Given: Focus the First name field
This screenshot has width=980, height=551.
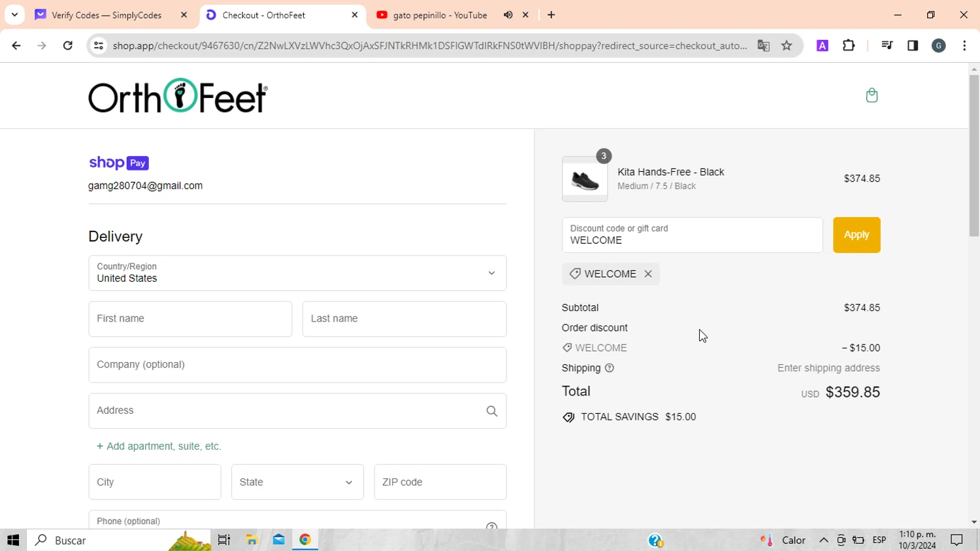Looking at the screenshot, I should (190, 319).
